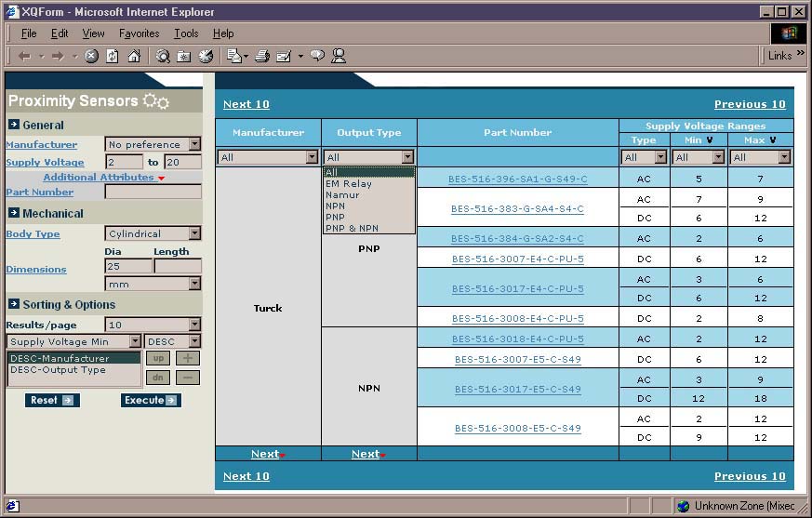
Task: Open the Edit menu
Action: coord(60,33)
